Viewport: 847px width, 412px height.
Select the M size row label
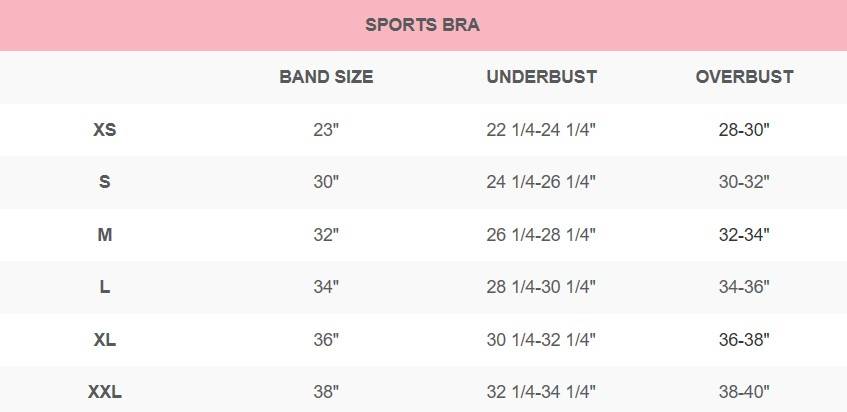click(104, 235)
